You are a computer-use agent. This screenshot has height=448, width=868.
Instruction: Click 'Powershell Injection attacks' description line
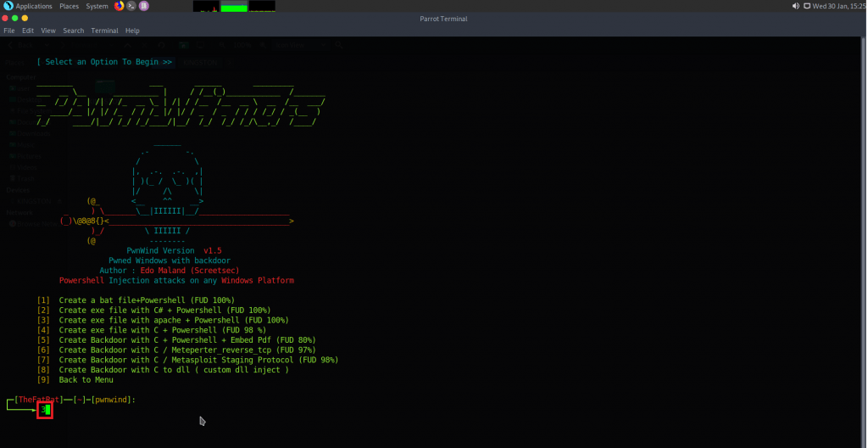pyautogui.click(x=176, y=281)
